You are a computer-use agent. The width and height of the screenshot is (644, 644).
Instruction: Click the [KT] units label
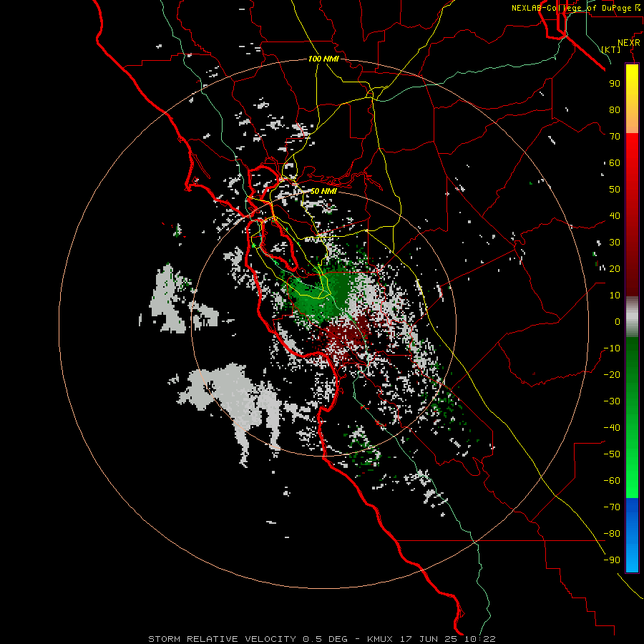coord(610,49)
